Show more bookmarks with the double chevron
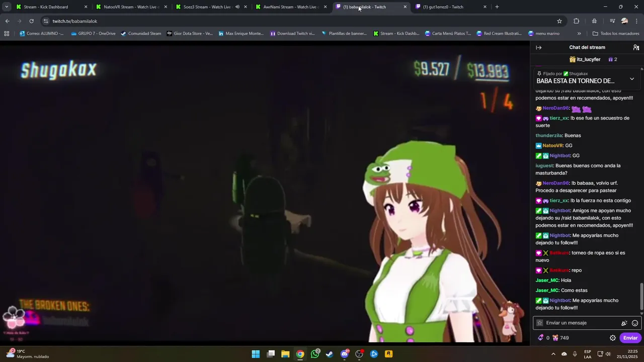Screen dimensions: 644x362 pos(579,34)
